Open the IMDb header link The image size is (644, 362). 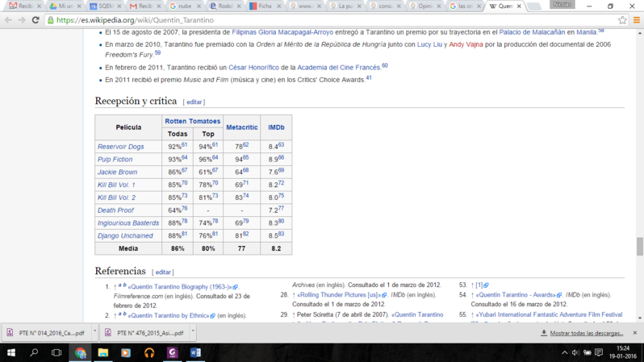pos(276,127)
